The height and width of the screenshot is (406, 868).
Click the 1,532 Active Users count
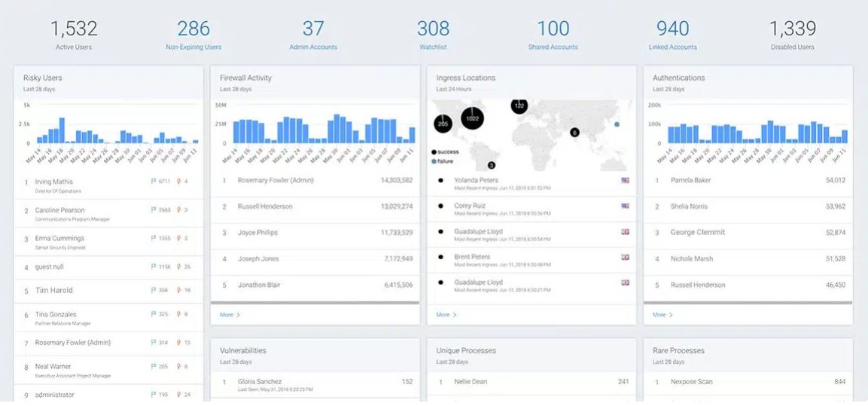pos(74,29)
